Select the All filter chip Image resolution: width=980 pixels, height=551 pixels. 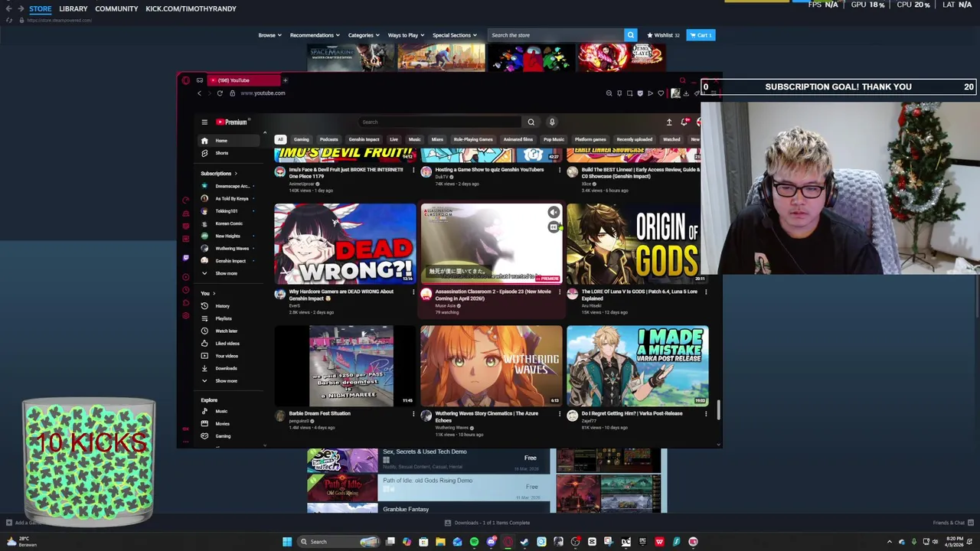coord(280,139)
